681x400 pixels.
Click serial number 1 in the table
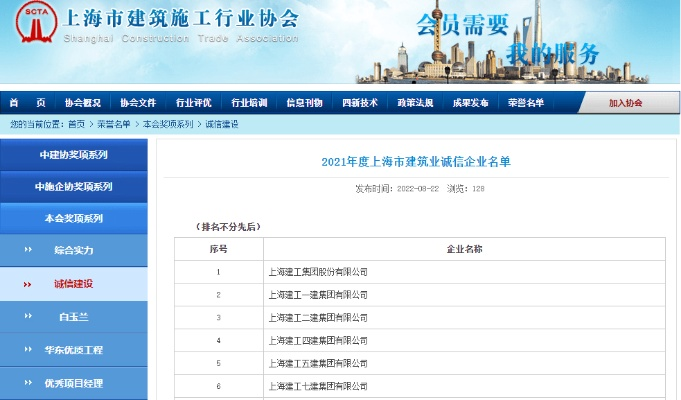(218, 272)
